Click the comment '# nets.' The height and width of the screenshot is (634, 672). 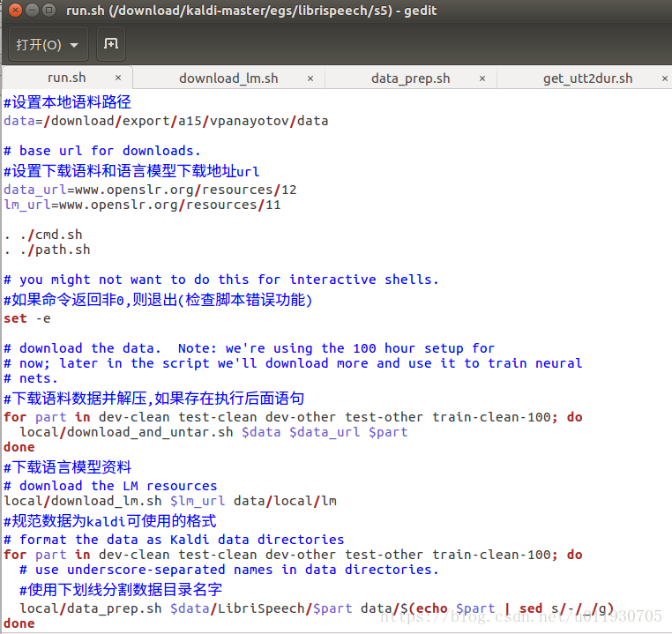point(31,378)
